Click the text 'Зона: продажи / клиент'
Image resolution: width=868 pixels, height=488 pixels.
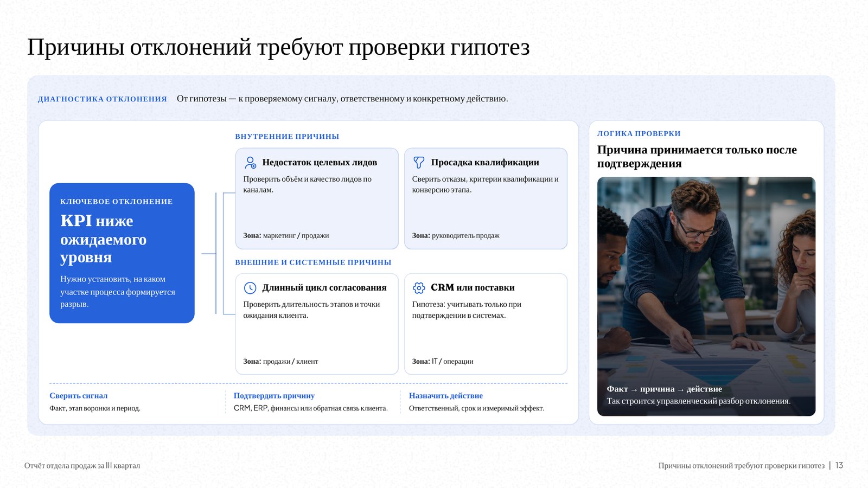coord(280,361)
